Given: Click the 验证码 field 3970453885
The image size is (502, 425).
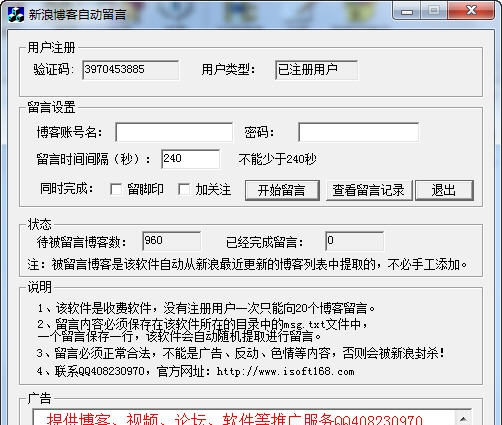Looking at the screenshot, I should pyautogui.click(x=130, y=70).
